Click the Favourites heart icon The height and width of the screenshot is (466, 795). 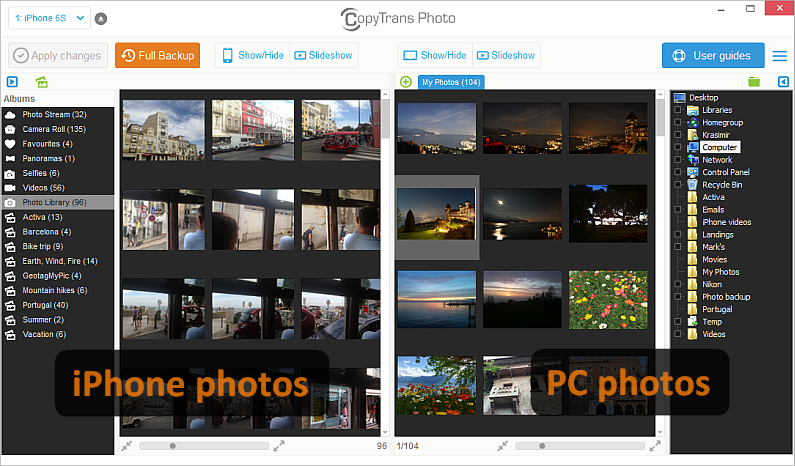coord(10,144)
